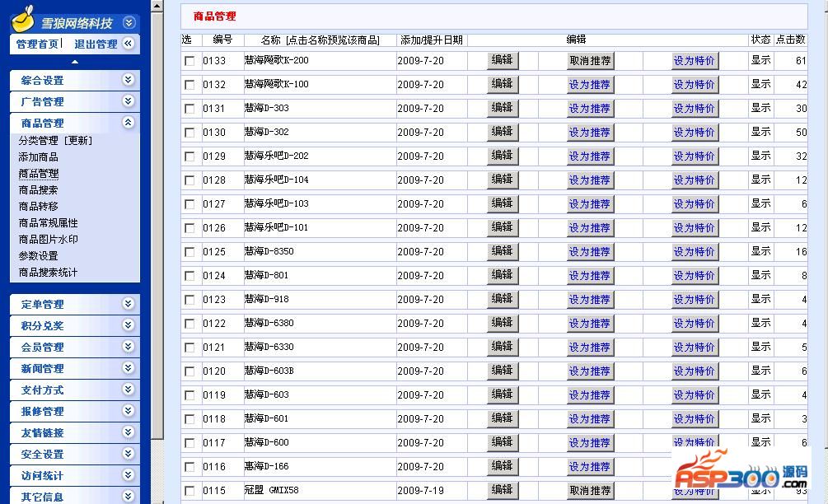Open 参数设置 menu item

point(38,255)
